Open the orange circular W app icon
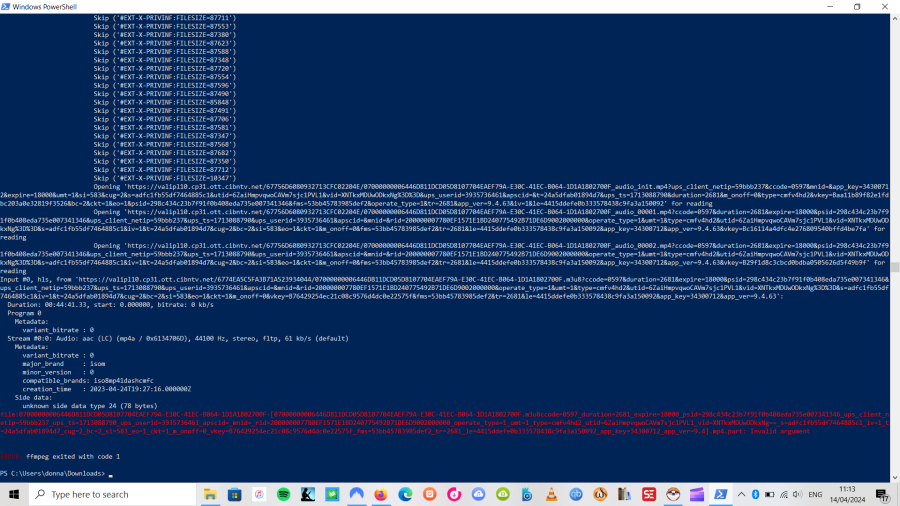Image resolution: width=900 pixels, height=506 pixels. coord(600,494)
